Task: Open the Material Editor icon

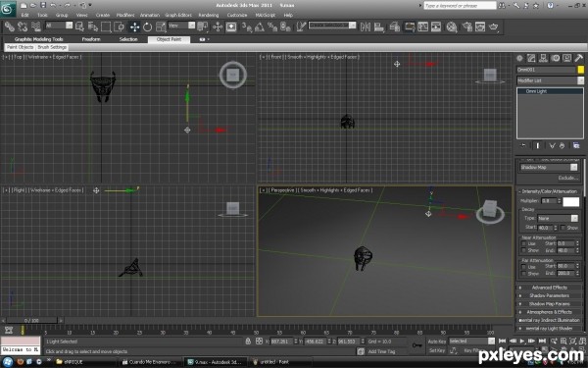Action: click(452, 26)
